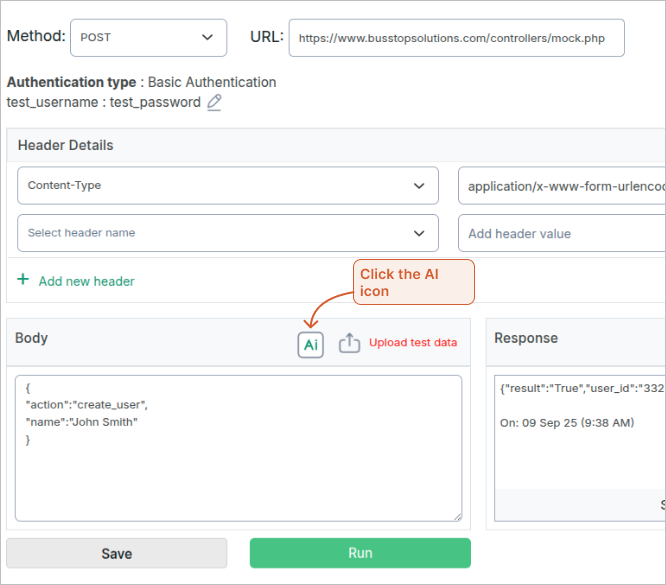Edit credentials with the pencil icon
The width and height of the screenshot is (666, 585).
214,102
